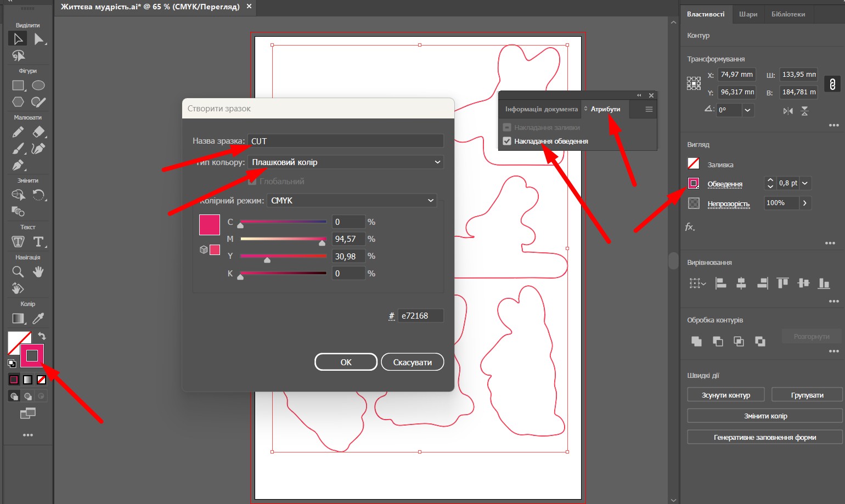Choose the Eraser tool

coord(38,132)
